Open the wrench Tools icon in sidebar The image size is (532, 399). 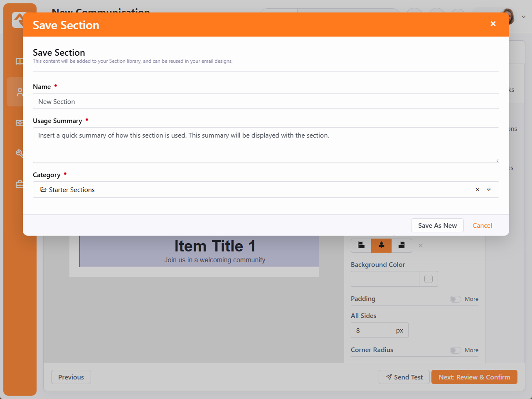[x=20, y=153]
